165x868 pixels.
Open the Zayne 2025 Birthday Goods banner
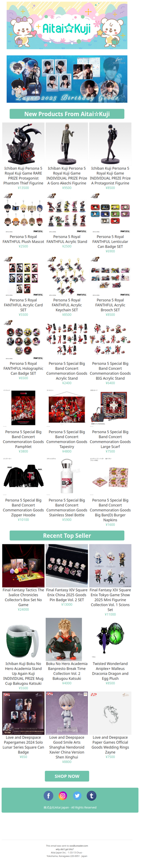67,79
